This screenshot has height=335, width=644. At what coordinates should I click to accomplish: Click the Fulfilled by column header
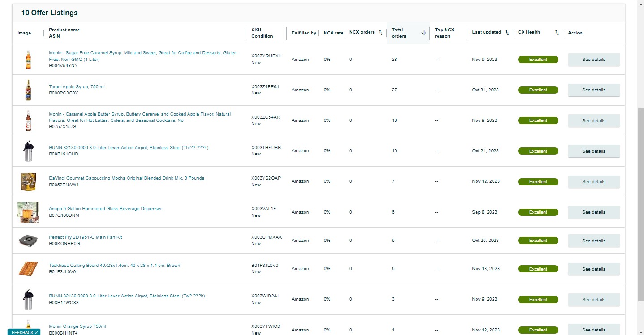[x=304, y=33]
